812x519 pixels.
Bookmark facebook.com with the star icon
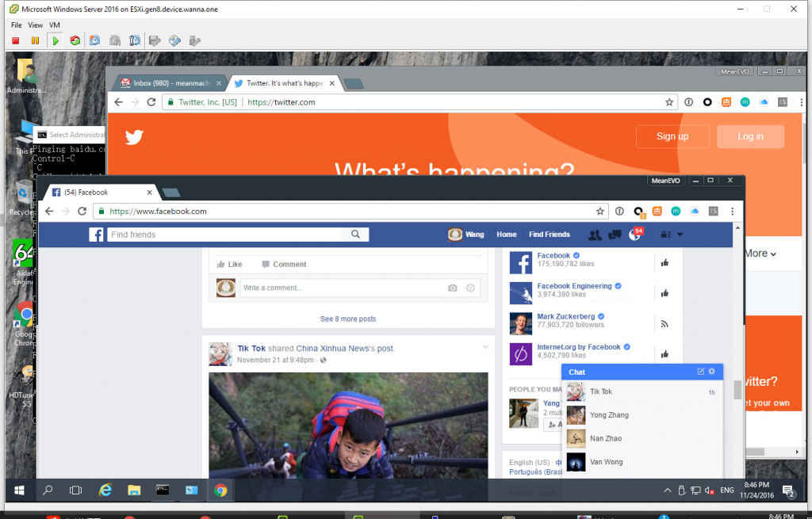pos(600,212)
